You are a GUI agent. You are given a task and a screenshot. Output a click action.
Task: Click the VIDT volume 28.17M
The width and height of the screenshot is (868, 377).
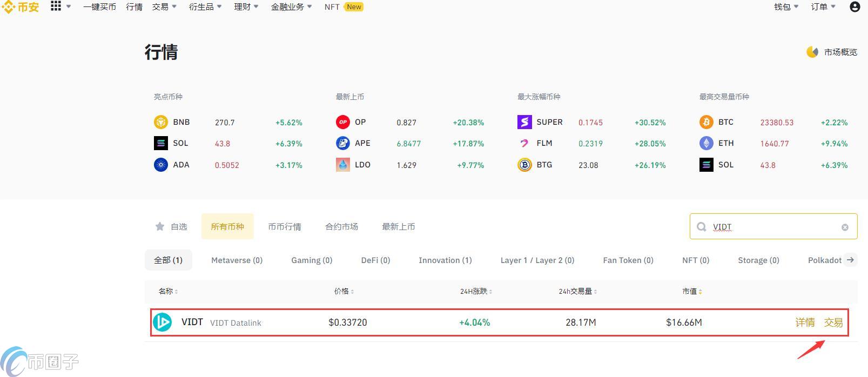point(581,322)
